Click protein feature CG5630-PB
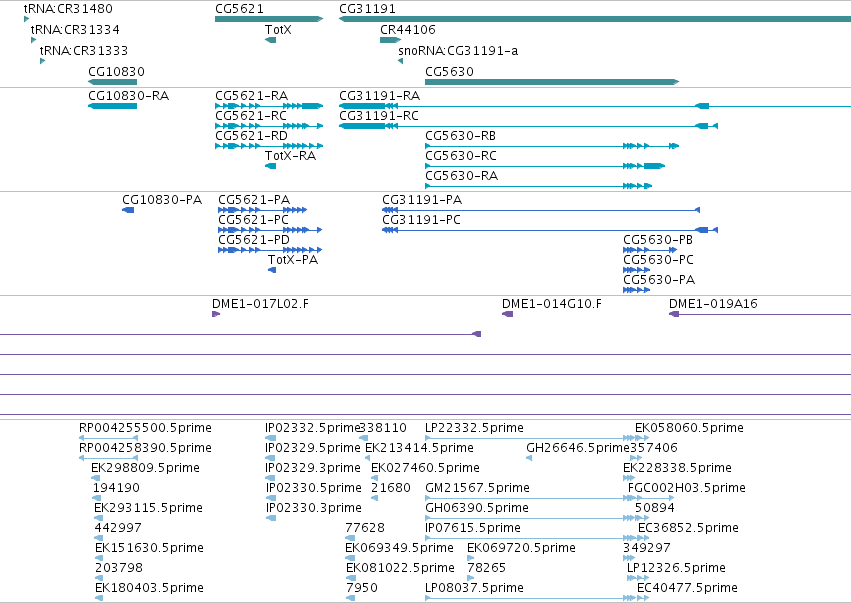Image resolution: width=851 pixels, height=603 pixels. pos(650,250)
